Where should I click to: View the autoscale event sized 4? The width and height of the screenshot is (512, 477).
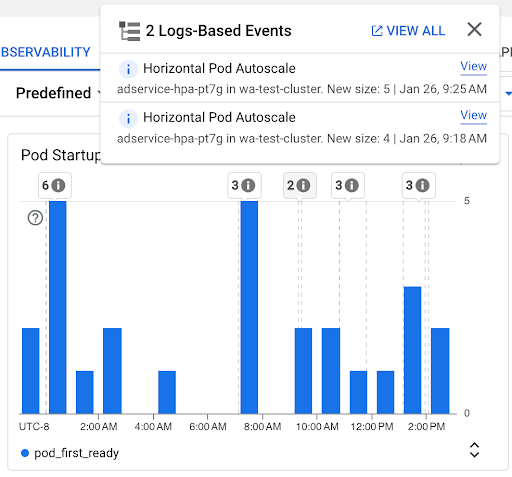[473, 115]
